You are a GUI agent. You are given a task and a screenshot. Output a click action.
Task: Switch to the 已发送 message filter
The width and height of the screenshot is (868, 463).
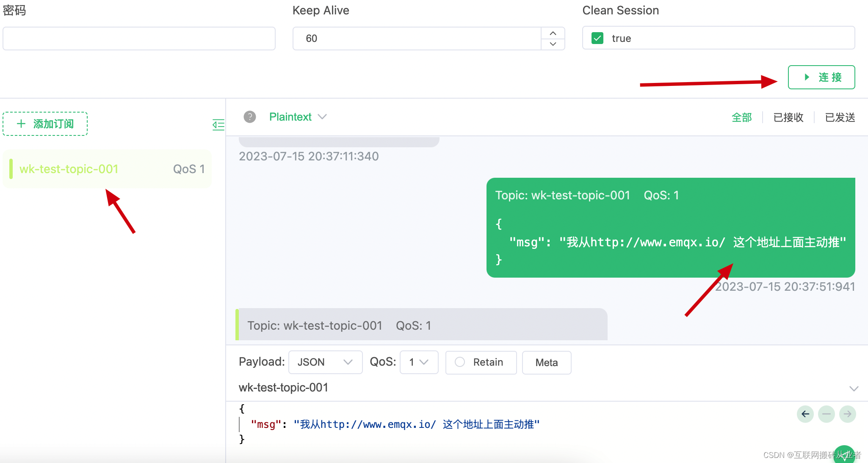[840, 117]
